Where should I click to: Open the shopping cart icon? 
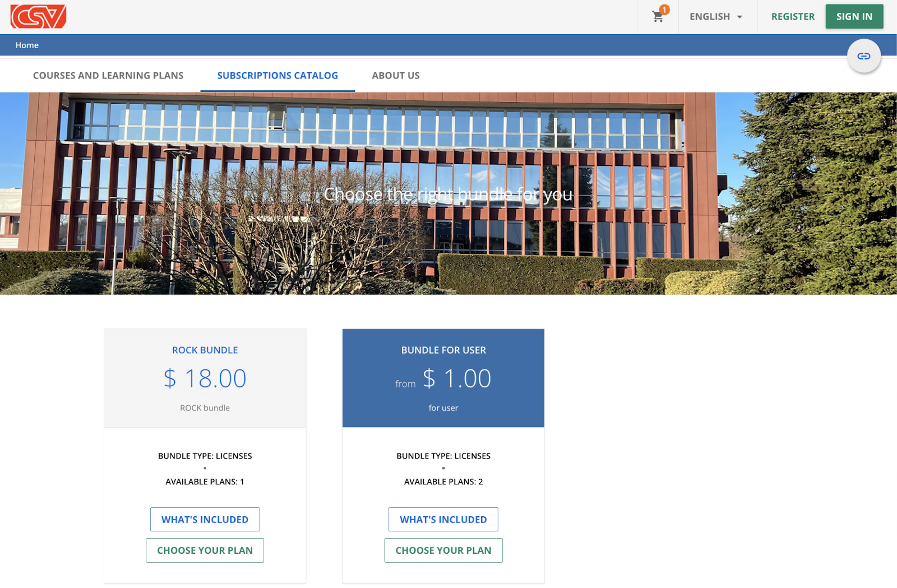click(x=658, y=17)
